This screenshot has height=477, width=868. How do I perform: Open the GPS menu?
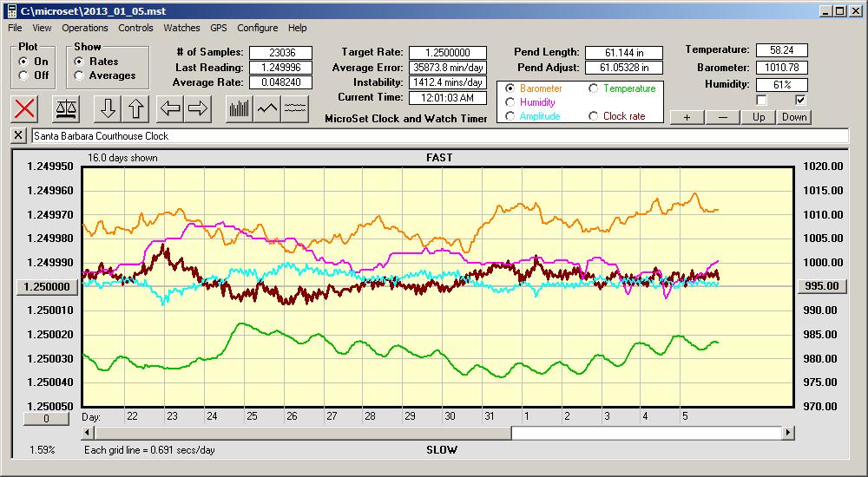tap(219, 28)
